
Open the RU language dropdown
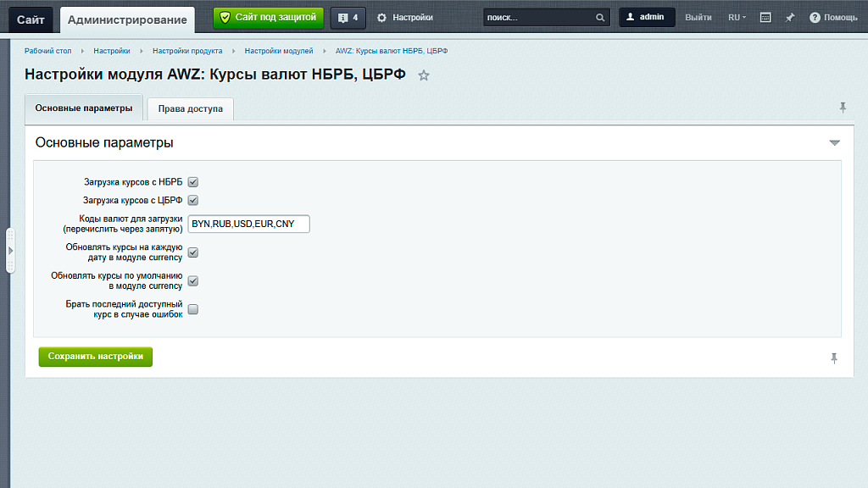[737, 17]
